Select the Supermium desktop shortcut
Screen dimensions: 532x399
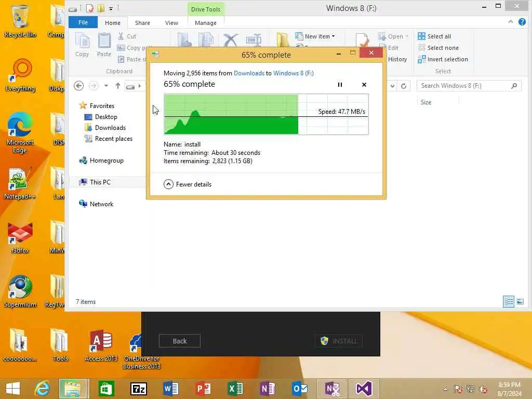[20, 291]
